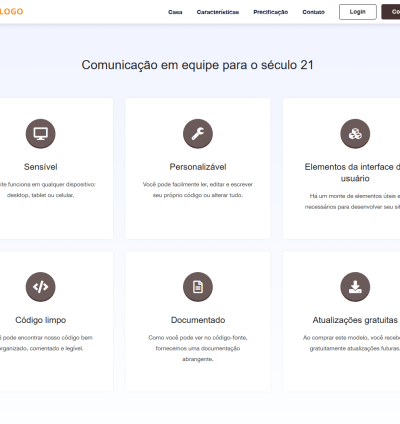Click the dark brown button beside Login

(x=391, y=12)
